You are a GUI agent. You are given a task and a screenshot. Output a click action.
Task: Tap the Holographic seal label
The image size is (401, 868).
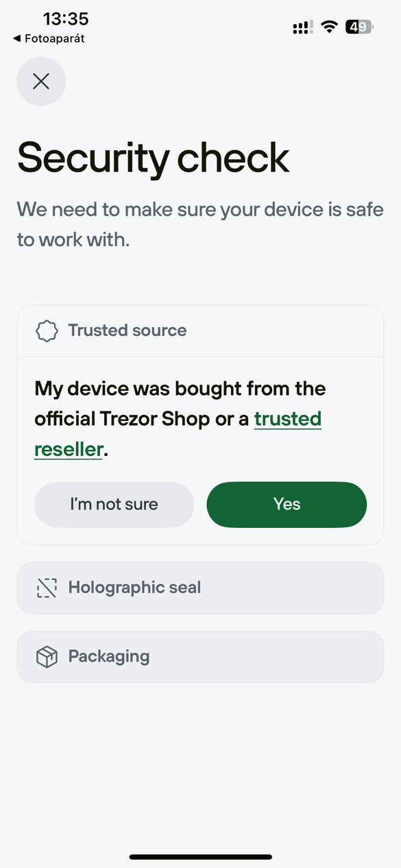pos(134,588)
